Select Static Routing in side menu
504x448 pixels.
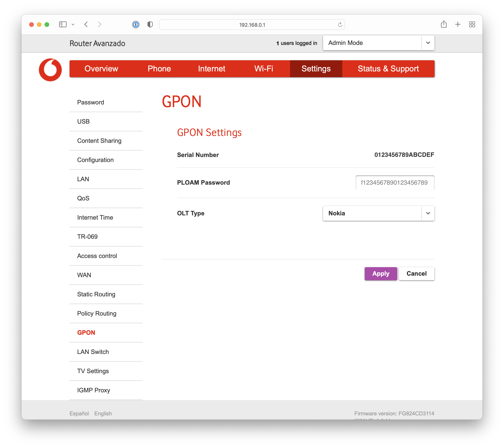[x=106, y=294]
